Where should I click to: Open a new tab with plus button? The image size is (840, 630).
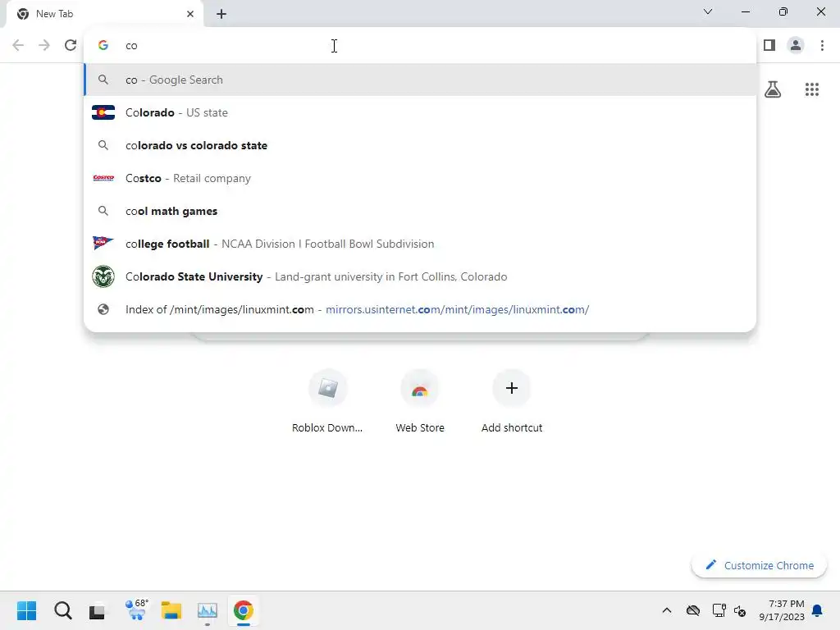221,14
